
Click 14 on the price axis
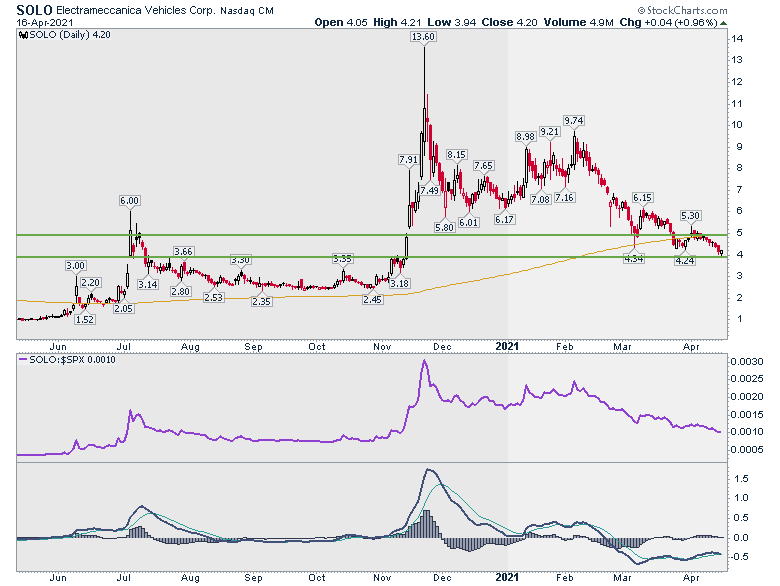pos(737,38)
